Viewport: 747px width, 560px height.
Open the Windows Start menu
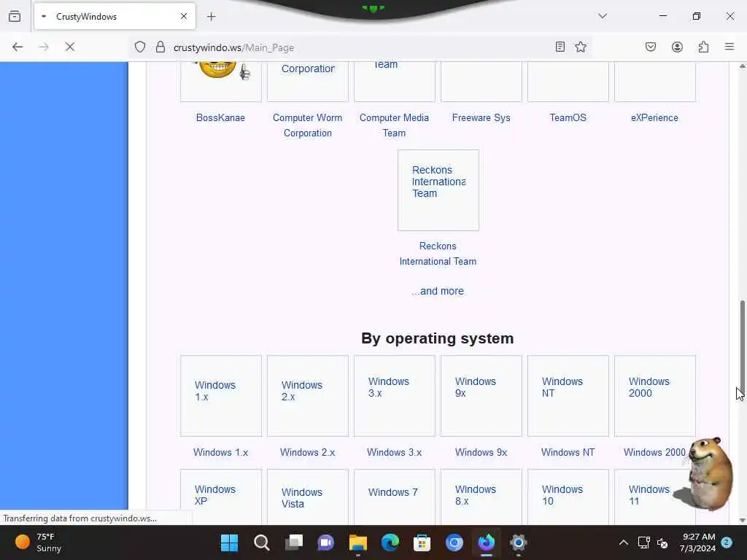pos(230,542)
